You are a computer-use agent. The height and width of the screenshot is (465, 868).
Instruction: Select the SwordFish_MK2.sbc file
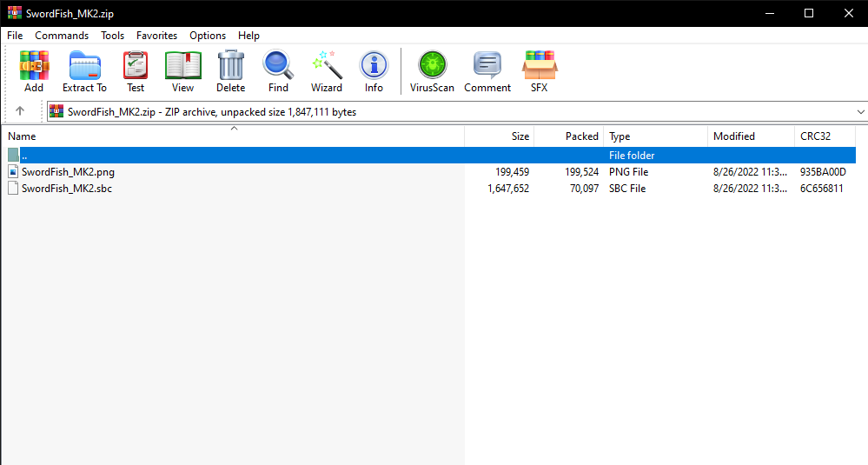[66, 189]
